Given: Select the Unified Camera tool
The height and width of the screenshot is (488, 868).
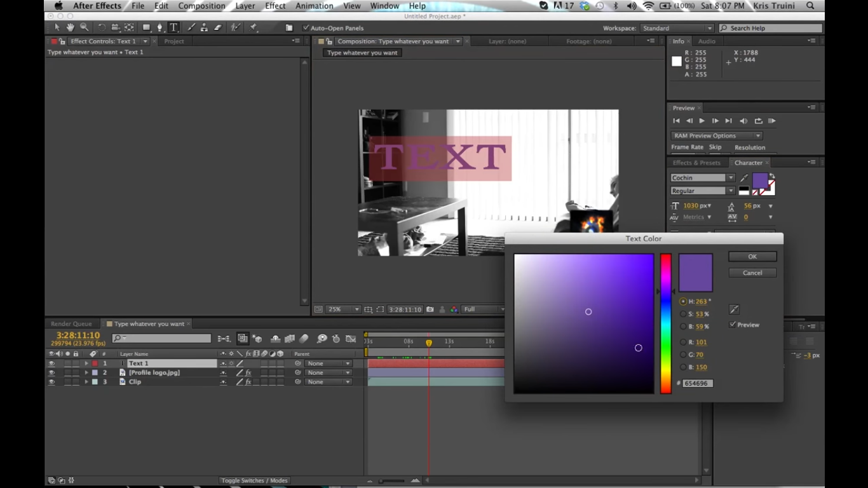Looking at the screenshot, I should 116,28.
